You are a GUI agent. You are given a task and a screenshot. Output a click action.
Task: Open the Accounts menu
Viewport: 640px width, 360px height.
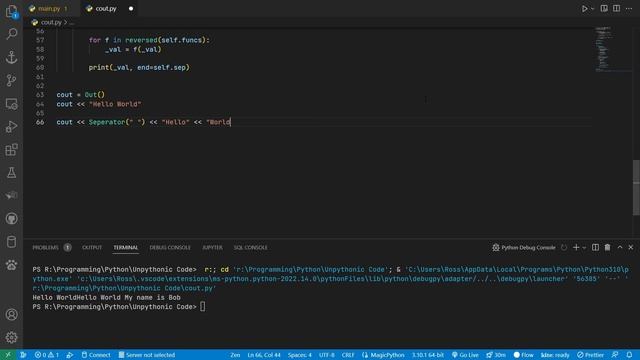[11, 314]
